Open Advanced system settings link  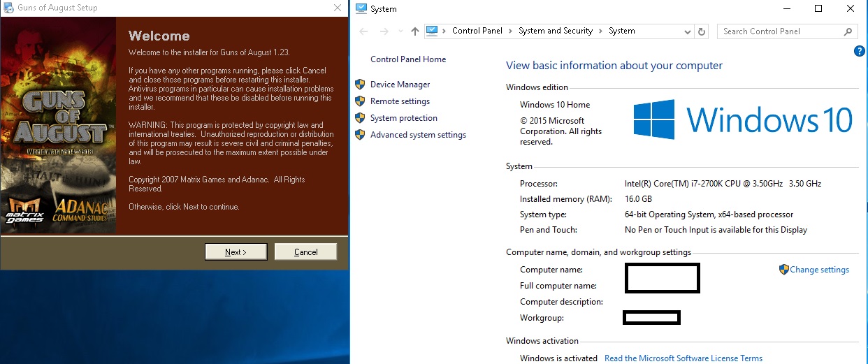point(418,135)
